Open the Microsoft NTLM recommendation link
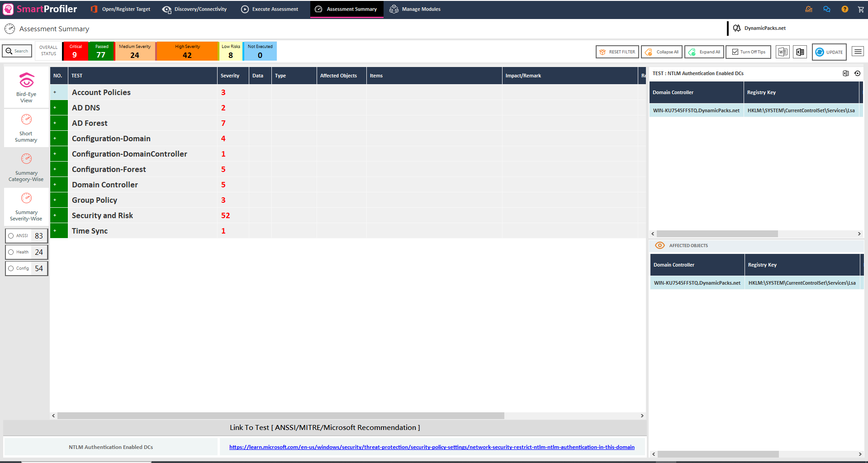This screenshot has width=868, height=463. click(432, 447)
